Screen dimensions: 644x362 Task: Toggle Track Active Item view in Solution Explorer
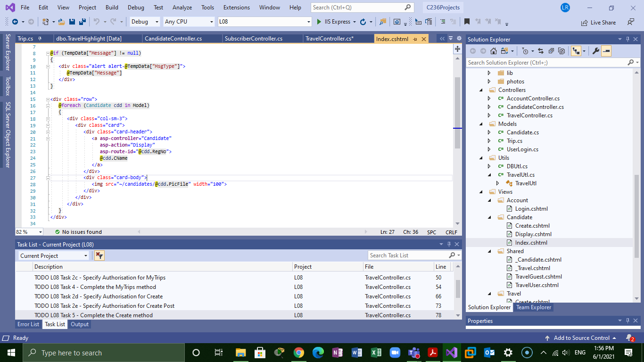(x=576, y=51)
